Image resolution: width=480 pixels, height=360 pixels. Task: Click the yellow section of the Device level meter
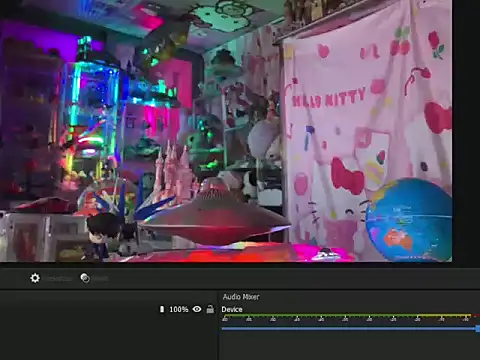[x=445, y=315]
